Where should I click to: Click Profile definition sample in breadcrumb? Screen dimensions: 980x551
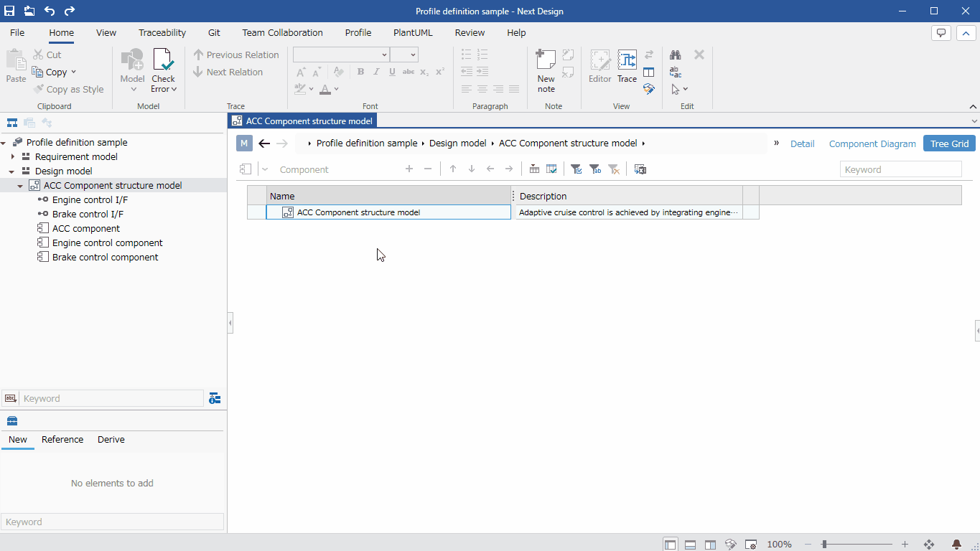pos(367,143)
